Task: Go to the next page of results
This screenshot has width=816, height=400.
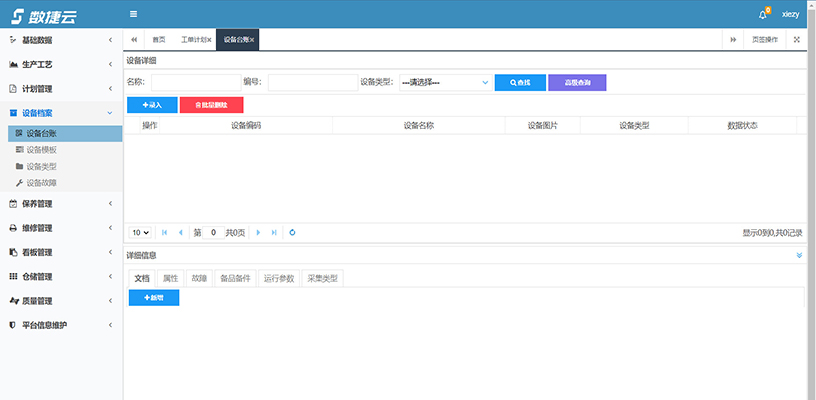Action: coord(258,232)
